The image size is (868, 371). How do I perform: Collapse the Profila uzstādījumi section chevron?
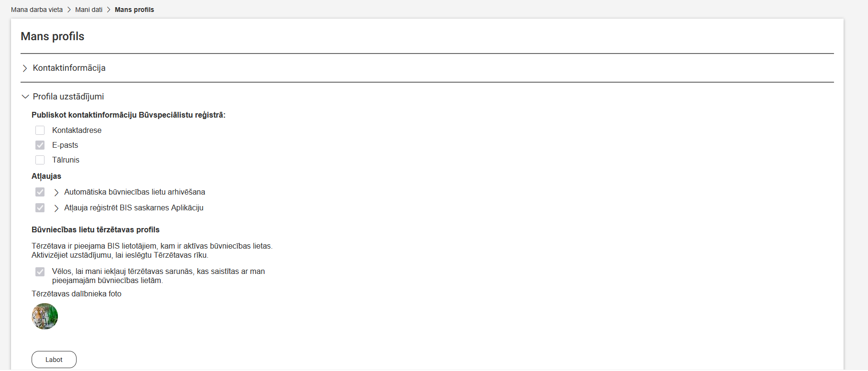(25, 97)
